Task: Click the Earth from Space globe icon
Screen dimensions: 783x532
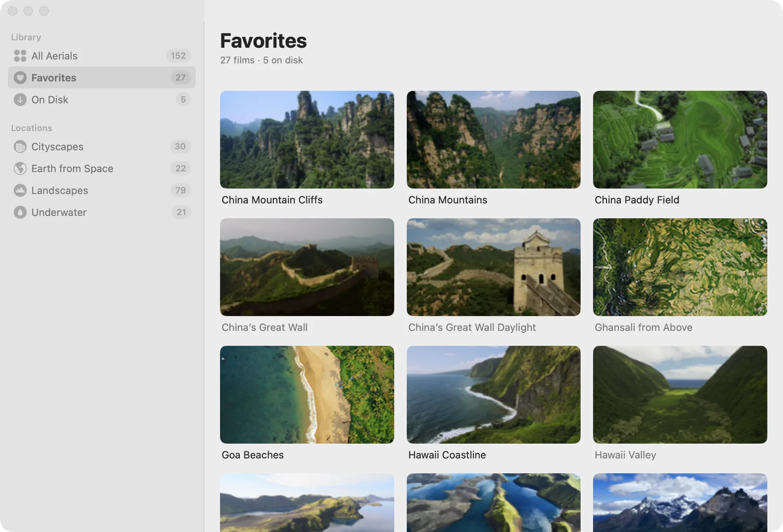Action: click(20, 168)
